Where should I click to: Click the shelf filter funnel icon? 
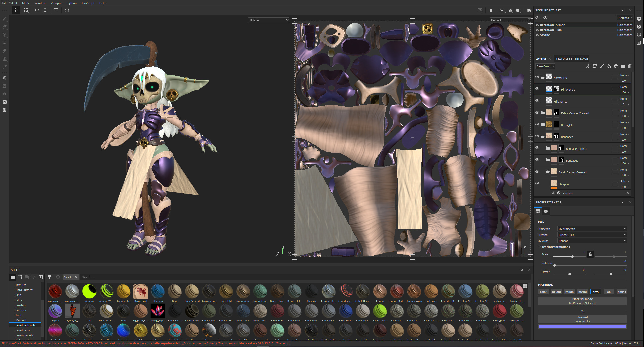tap(50, 277)
